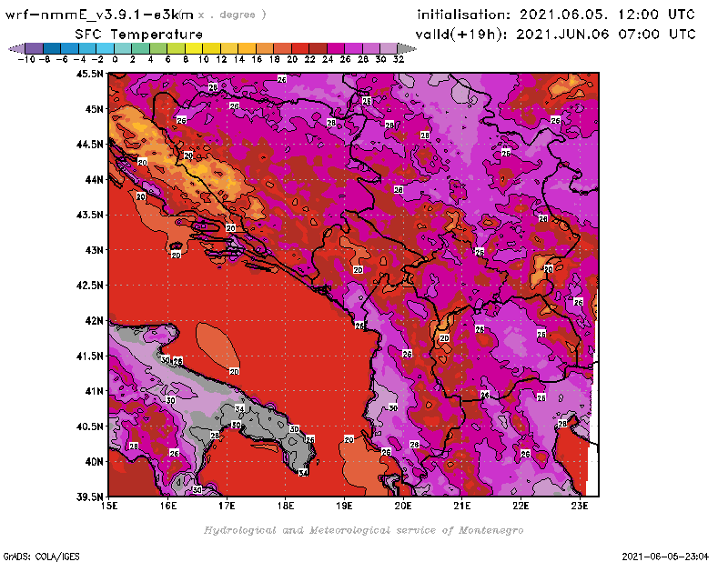The height and width of the screenshot is (562, 728).
Task: Click the '20E' longitude axis label
Action: point(403,506)
